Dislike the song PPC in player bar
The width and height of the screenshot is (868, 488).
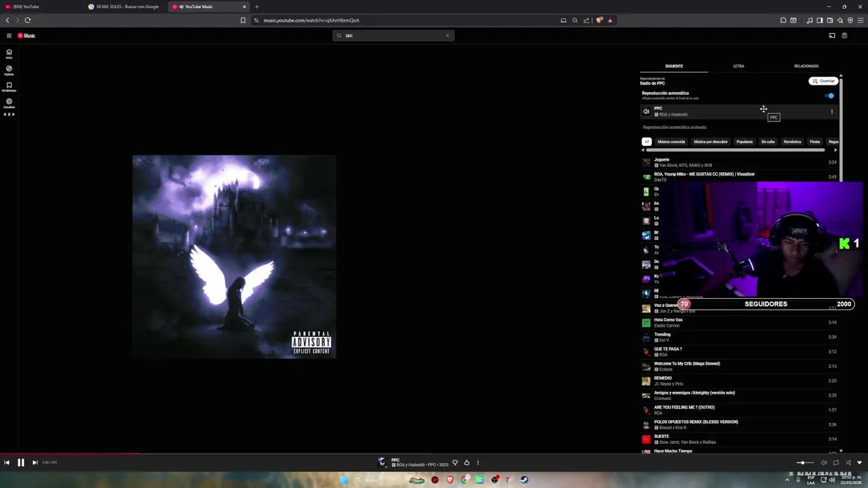coord(455,463)
